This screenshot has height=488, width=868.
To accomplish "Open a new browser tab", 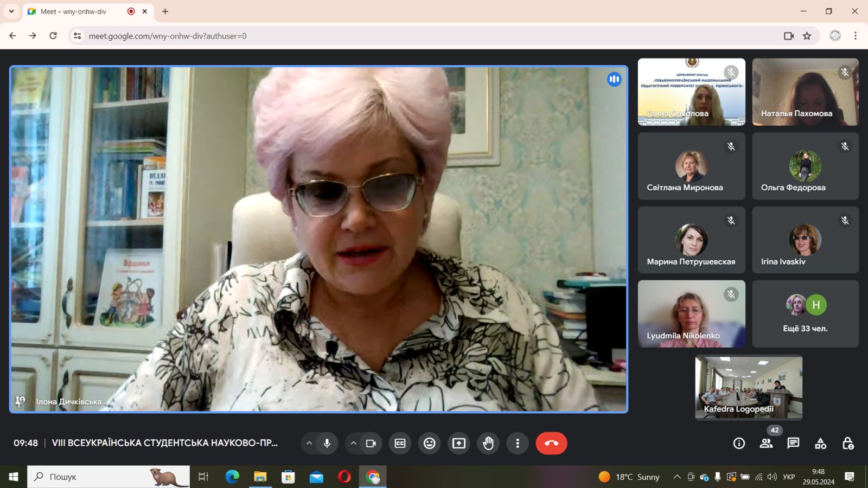I will [165, 11].
